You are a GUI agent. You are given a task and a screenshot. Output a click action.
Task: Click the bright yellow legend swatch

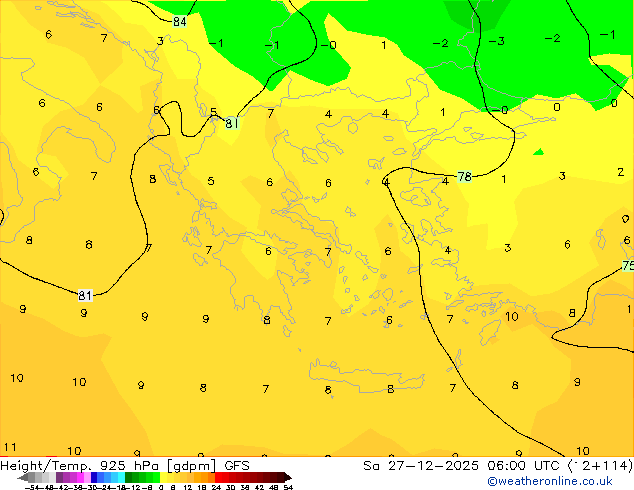click(x=164, y=477)
